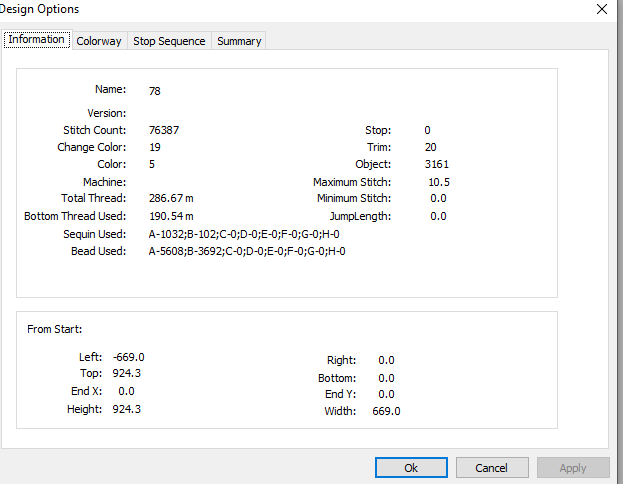Click the Color value 5
The height and width of the screenshot is (484, 623).
(x=152, y=164)
